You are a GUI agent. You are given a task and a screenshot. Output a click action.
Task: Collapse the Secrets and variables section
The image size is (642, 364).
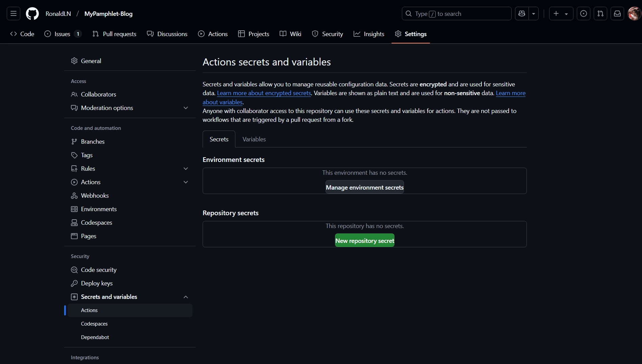[185, 297]
